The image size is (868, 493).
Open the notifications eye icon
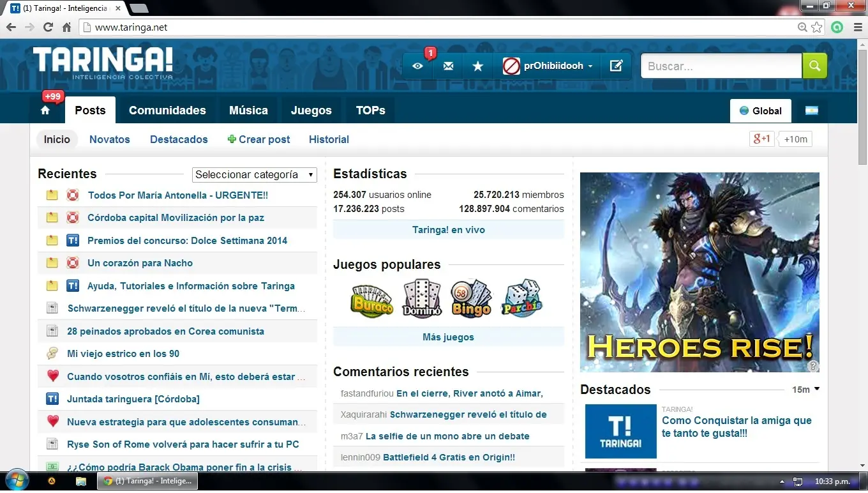pyautogui.click(x=417, y=66)
